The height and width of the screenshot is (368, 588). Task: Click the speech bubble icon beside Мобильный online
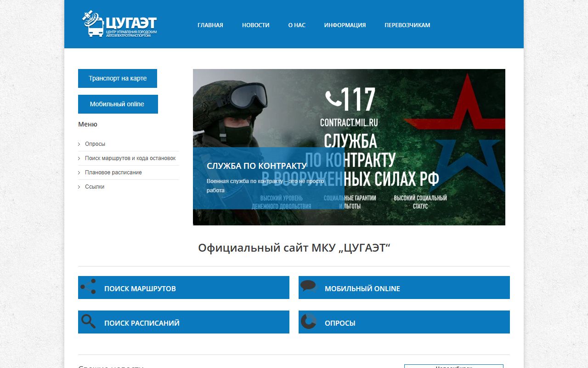309,286
